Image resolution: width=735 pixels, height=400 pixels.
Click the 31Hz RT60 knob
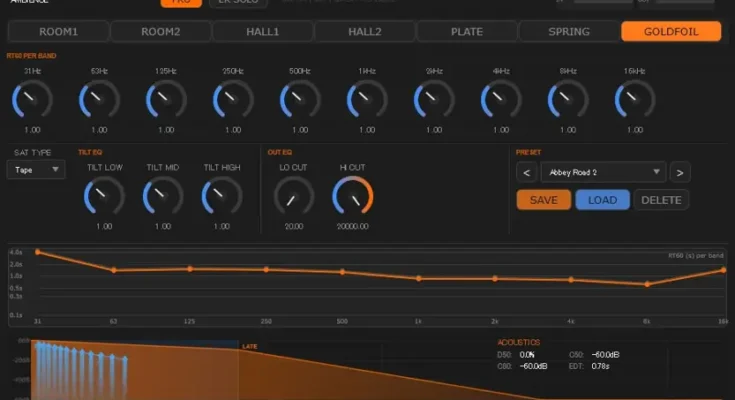[32, 99]
